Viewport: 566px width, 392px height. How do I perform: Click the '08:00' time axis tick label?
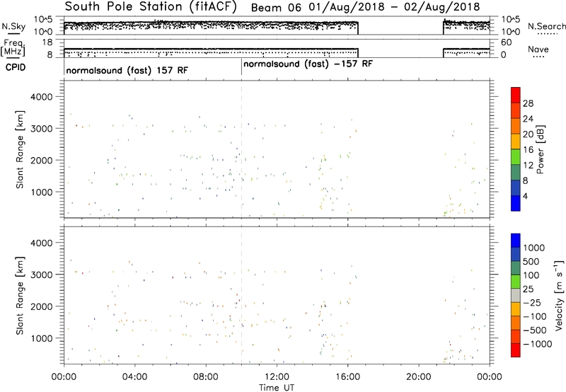(206, 377)
